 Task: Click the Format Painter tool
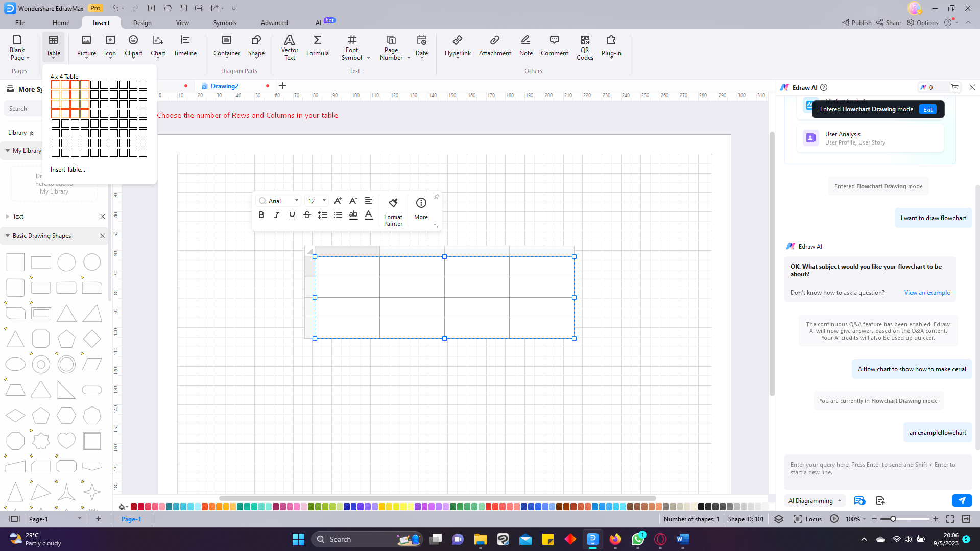point(393,212)
